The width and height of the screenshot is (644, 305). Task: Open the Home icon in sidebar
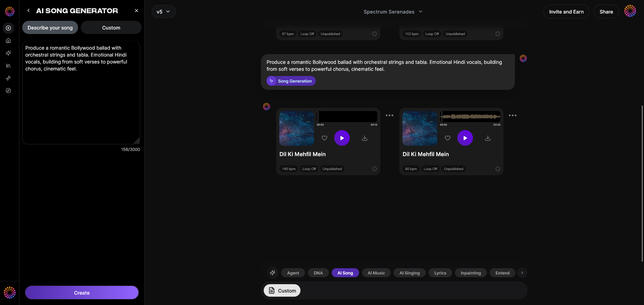[x=8, y=41]
